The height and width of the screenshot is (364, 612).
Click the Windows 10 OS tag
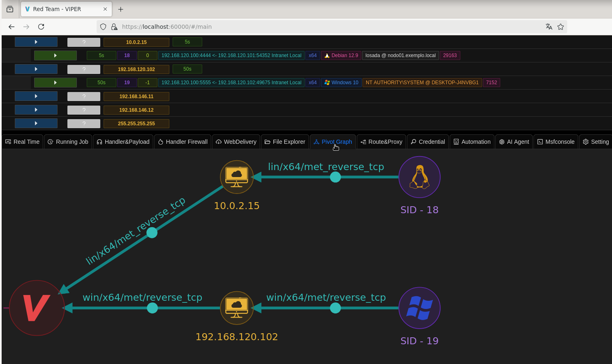[341, 83]
